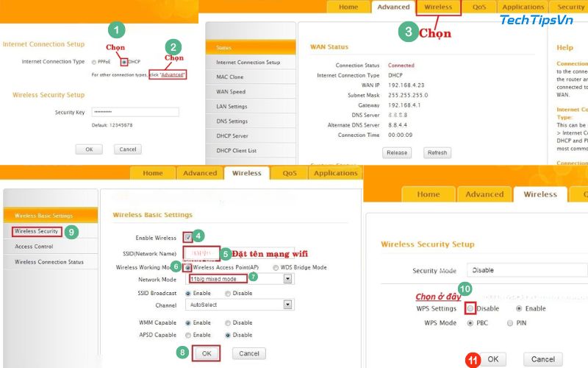Click Refresh button in WAN Status
Viewport: 588px width, 368px height.
tap(437, 153)
